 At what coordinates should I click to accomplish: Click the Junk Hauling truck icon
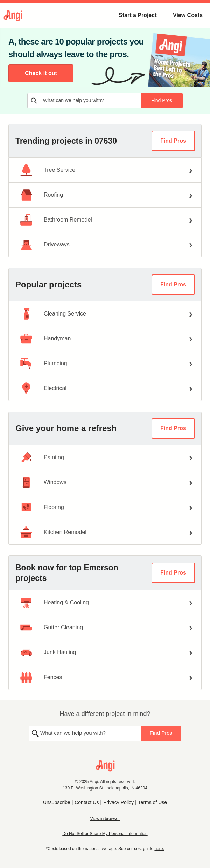tap(26, 652)
